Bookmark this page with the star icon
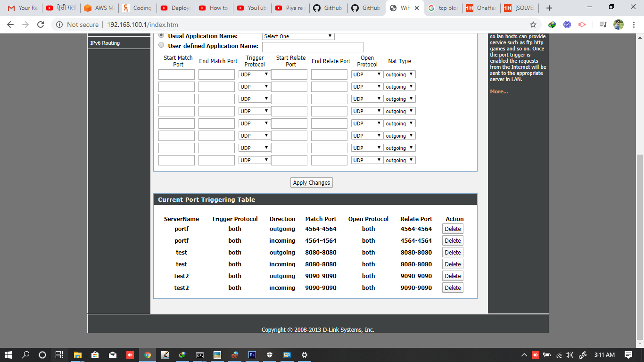Viewport: 644px width, 362px height. (533, 25)
